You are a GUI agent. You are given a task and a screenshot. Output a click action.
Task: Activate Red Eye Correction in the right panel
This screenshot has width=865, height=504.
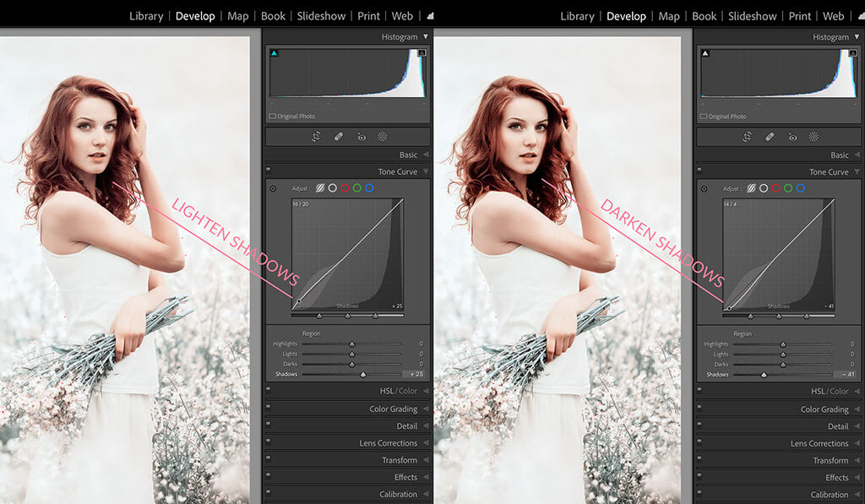click(x=792, y=136)
